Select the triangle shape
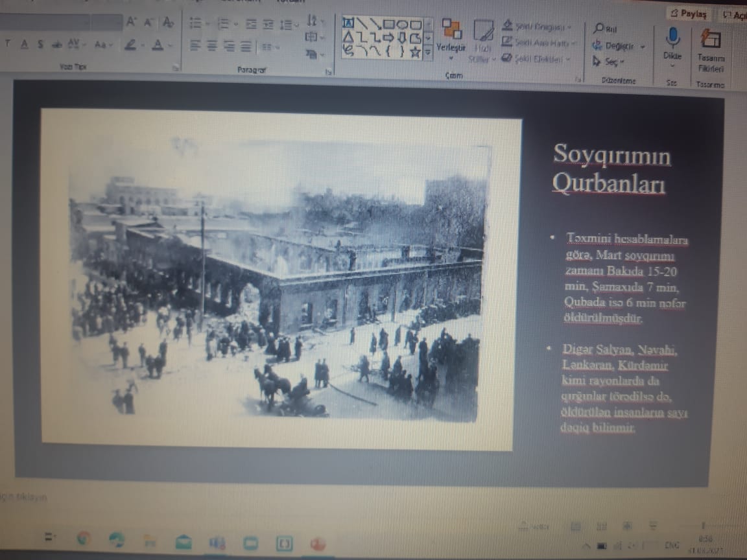 [x=348, y=37]
